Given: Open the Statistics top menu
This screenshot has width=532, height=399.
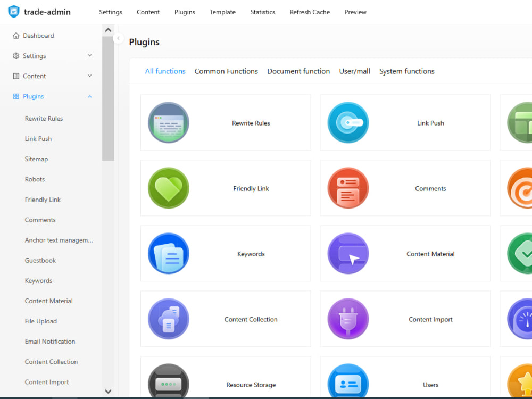Looking at the screenshot, I should coord(263,12).
